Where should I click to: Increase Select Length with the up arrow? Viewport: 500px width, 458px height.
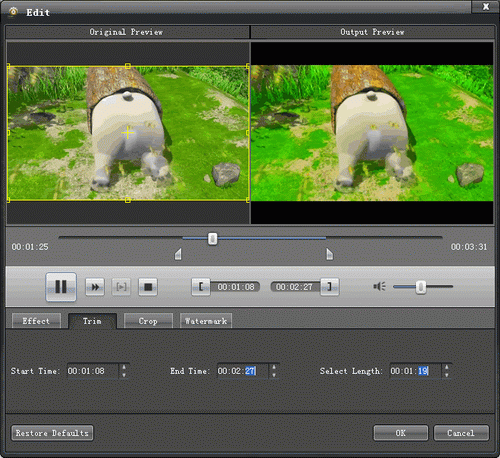[x=447, y=367]
